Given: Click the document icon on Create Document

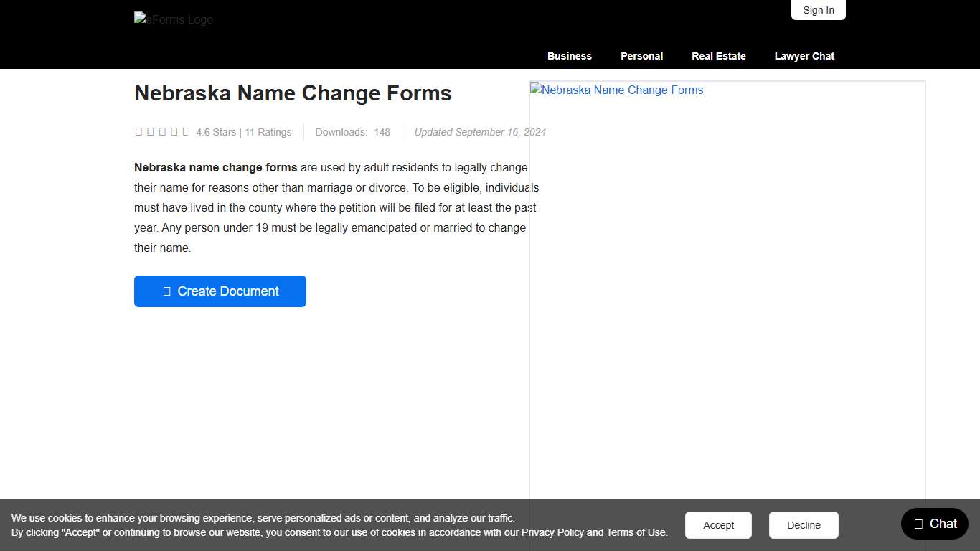Looking at the screenshot, I should [167, 291].
